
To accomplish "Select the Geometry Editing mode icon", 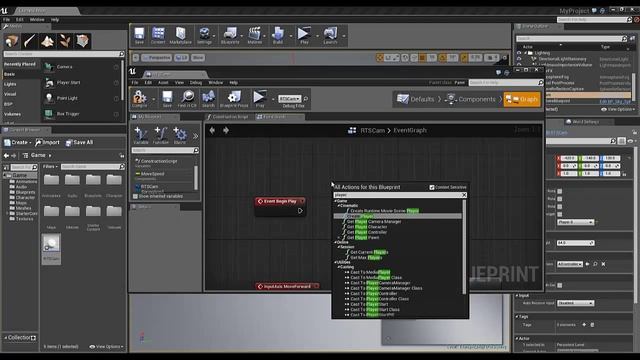I will tap(82, 41).
